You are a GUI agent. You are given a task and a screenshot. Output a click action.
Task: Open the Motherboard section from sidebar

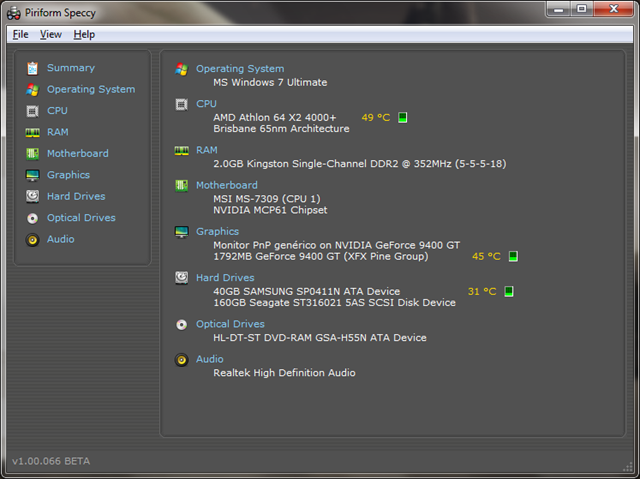78,153
